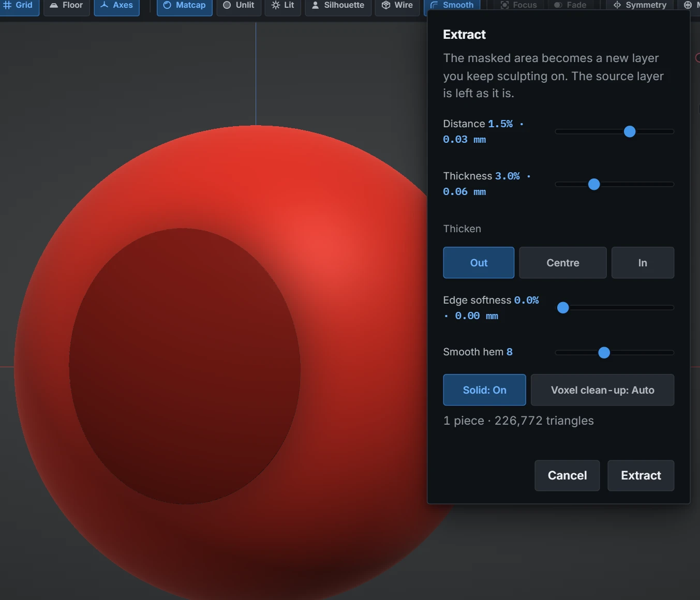Cancel the Extract dialog

(567, 475)
